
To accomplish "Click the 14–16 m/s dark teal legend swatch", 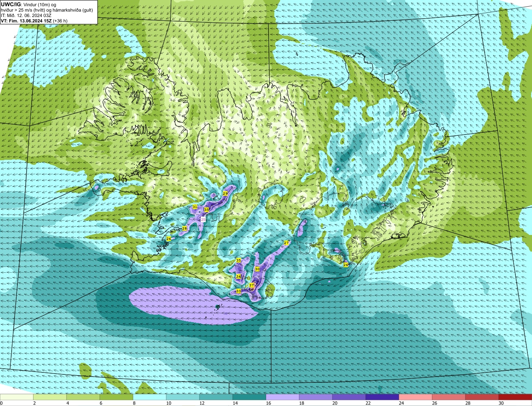I will point(249,397).
